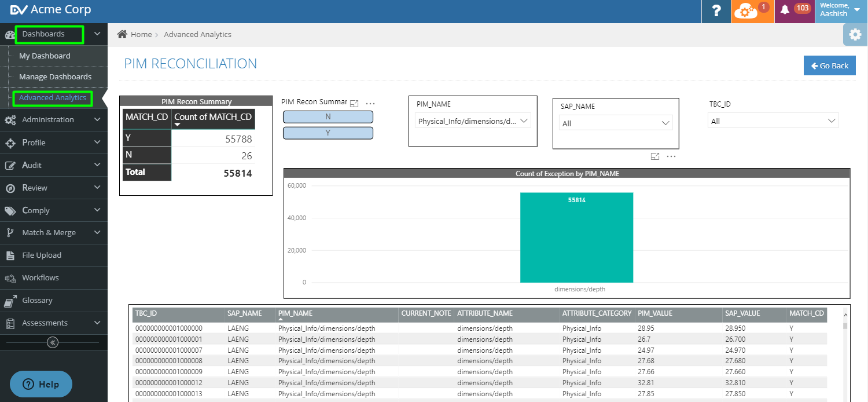Click the PIM RECONCILIATION page title
The image size is (868, 402).
[191, 64]
